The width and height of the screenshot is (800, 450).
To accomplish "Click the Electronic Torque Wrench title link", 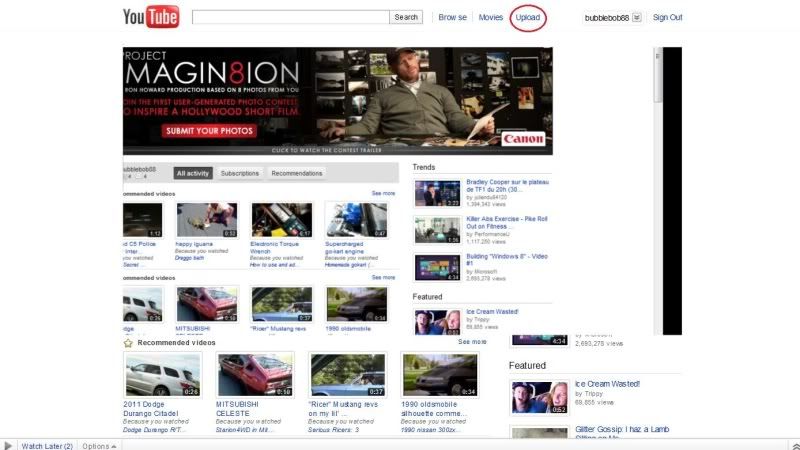I will [274, 247].
